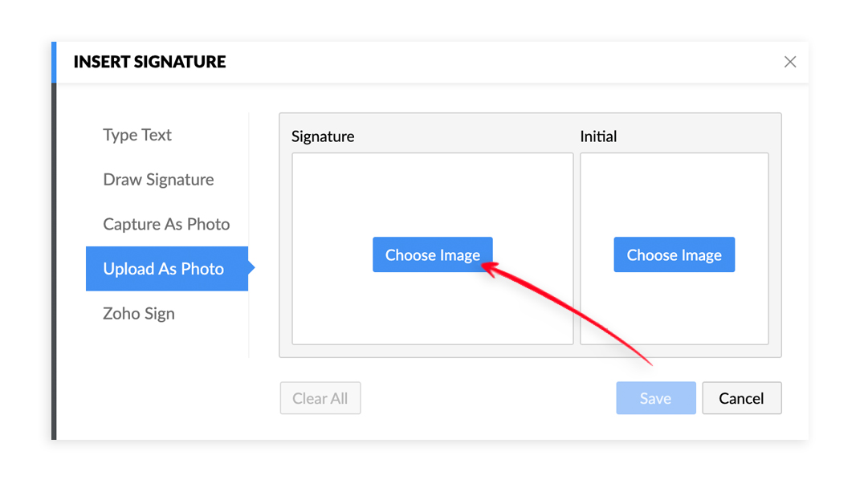The image size is (868, 488).
Task: Select the Upload As Photo tab
Action: coord(164,269)
